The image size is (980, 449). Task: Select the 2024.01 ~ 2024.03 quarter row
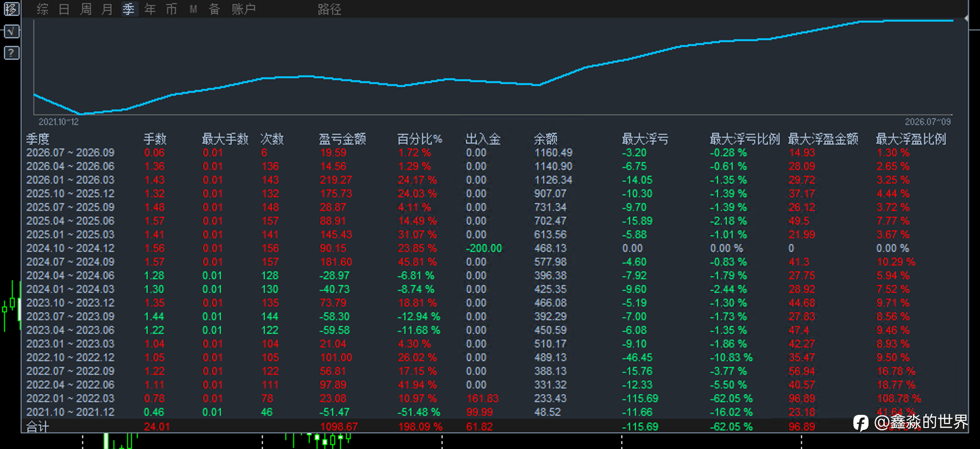tap(494, 289)
